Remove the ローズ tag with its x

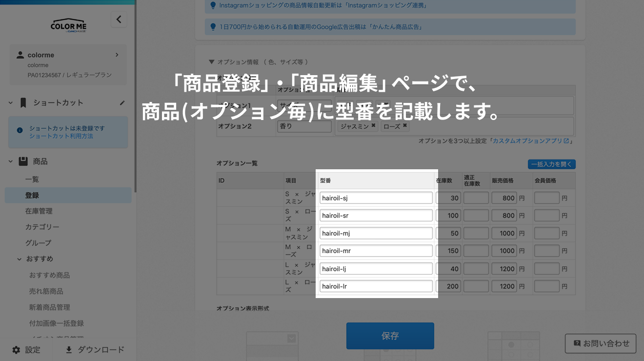tap(404, 126)
